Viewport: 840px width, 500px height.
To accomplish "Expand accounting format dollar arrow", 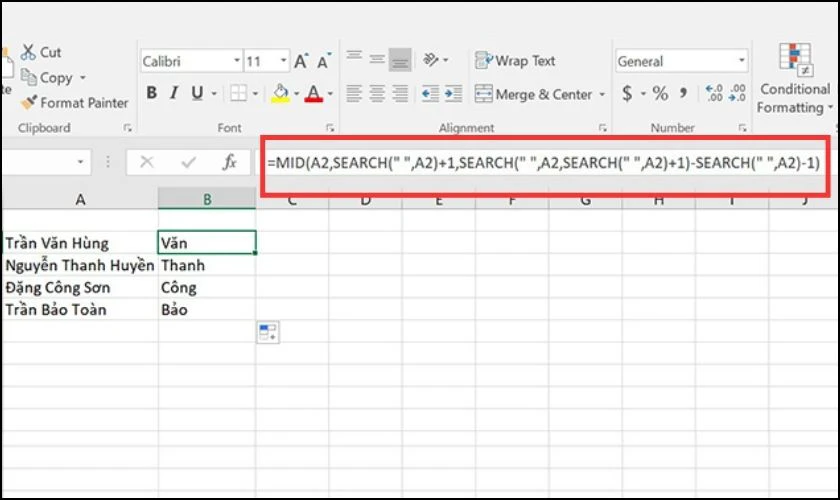I will 643,94.
